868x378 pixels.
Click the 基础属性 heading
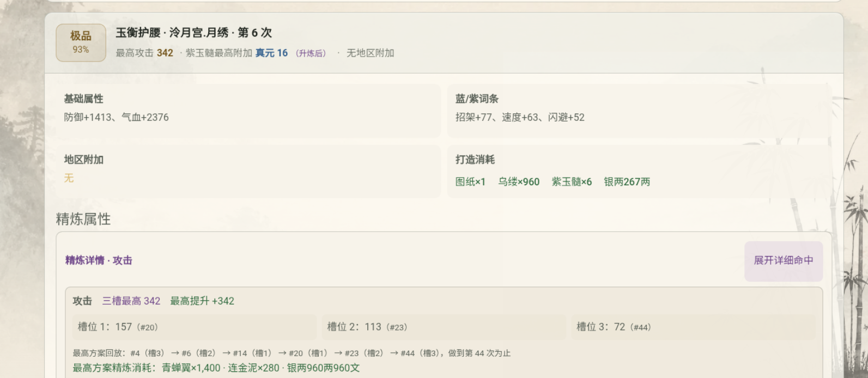coord(83,99)
